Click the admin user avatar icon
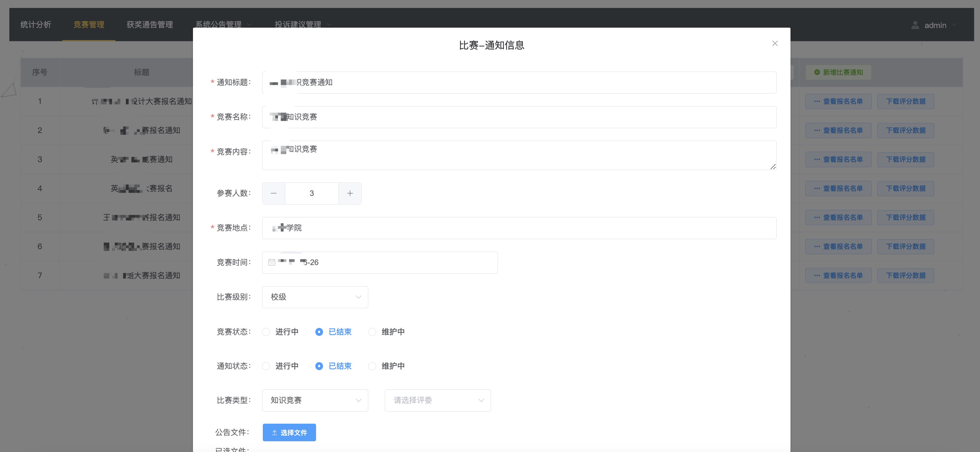 click(915, 26)
